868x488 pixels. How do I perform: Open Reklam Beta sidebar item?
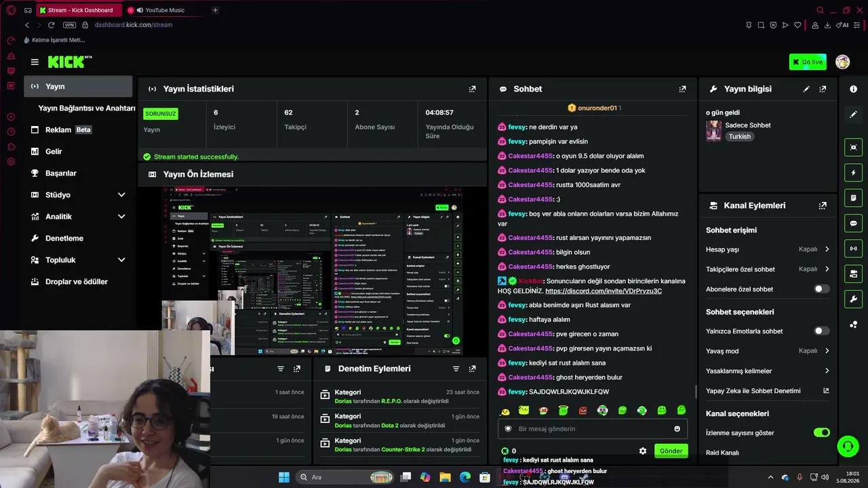pyautogui.click(x=78, y=129)
